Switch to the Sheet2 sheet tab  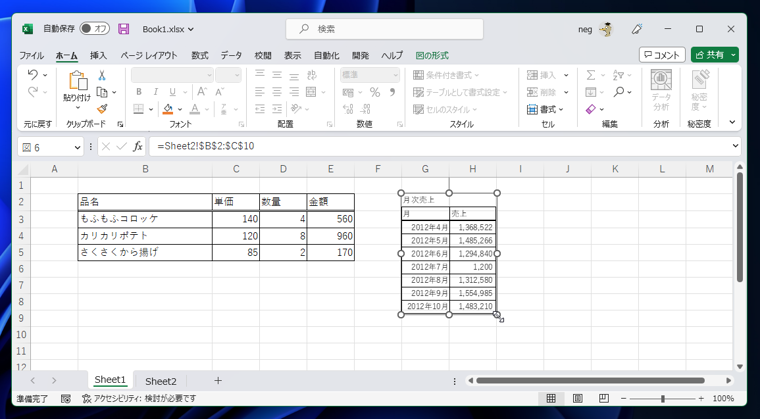point(160,381)
